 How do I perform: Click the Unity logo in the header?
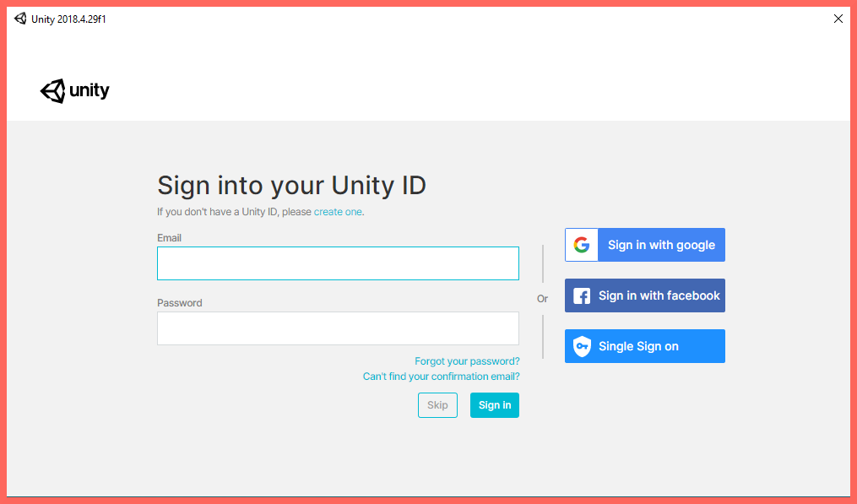pyautogui.click(x=75, y=91)
